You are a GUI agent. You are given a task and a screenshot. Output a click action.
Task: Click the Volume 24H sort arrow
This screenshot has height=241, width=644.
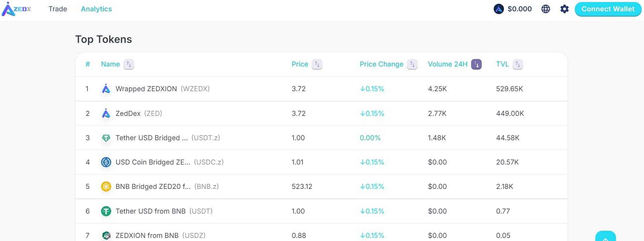click(476, 64)
